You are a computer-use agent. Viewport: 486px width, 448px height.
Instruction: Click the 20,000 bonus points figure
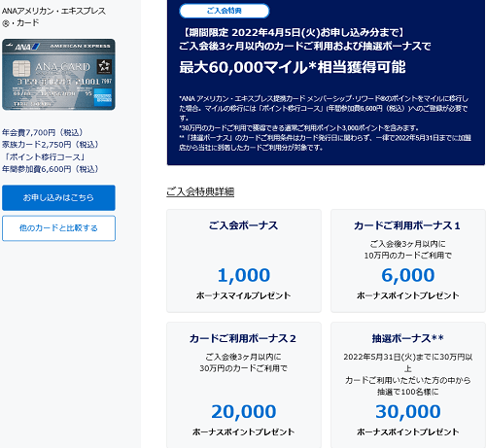pyautogui.click(x=244, y=412)
